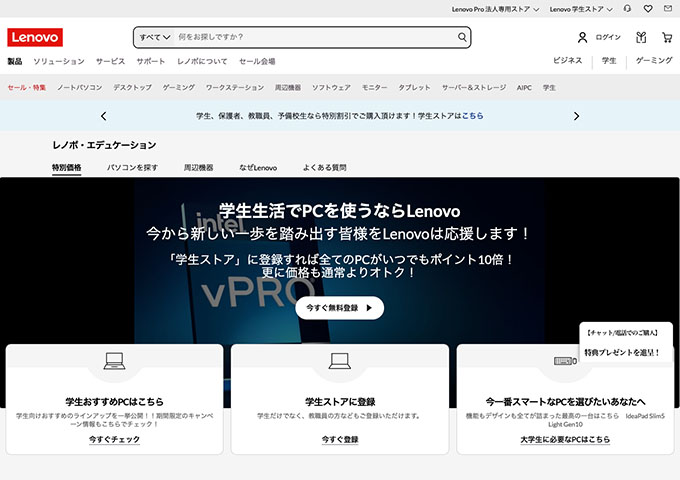Open the すべて search category dropdown
680x480 pixels.
pyautogui.click(x=154, y=37)
